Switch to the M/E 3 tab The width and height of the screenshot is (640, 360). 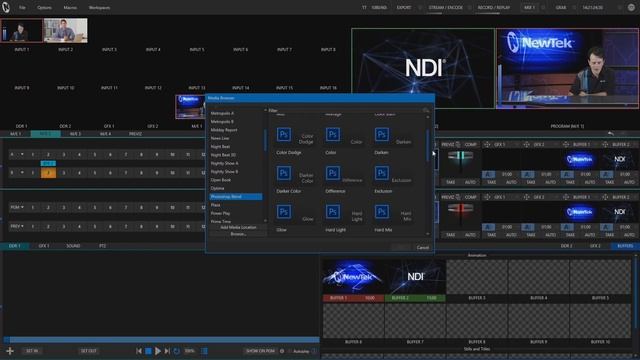click(x=76, y=134)
